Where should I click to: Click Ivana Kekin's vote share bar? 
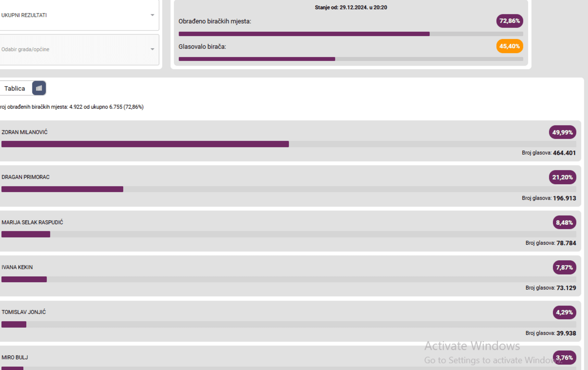24,279
